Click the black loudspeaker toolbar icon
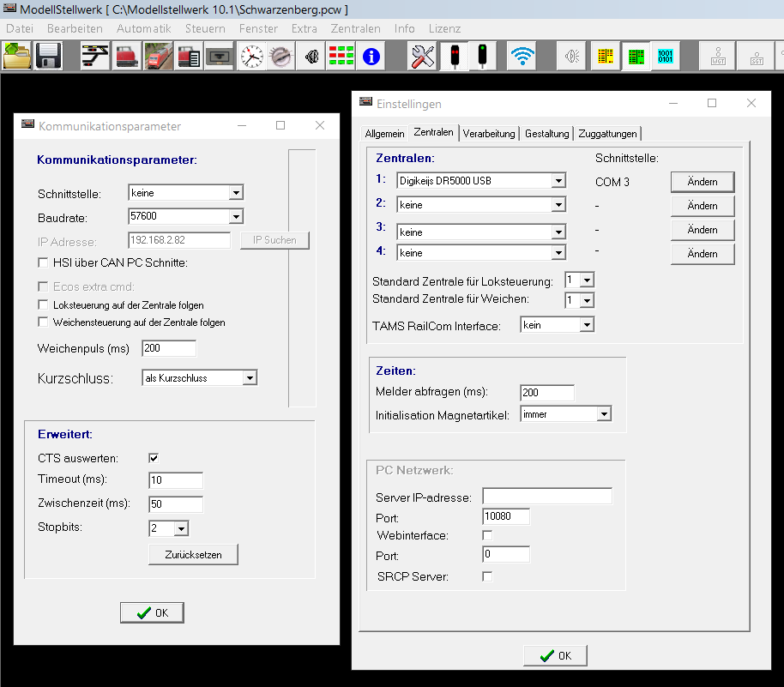This screenshot has width=784, height=687. pos(311,56)
